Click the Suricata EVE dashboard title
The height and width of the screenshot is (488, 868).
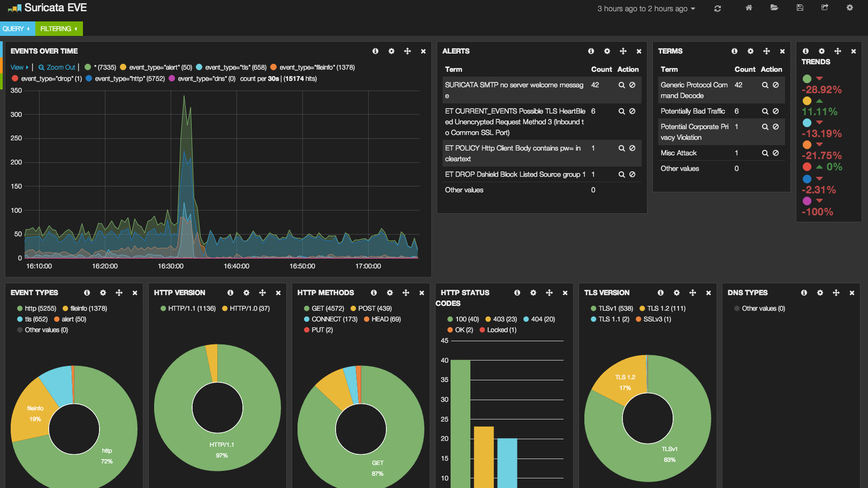pos(56,7)
